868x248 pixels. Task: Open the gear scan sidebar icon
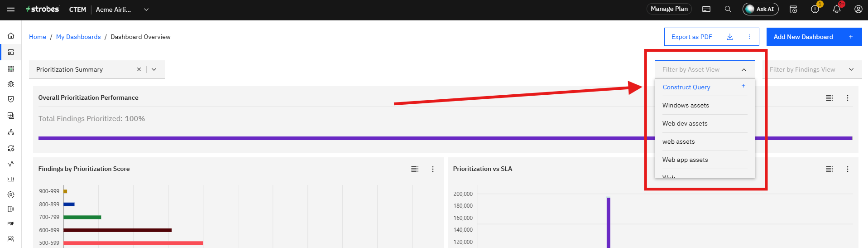point(11,195)
